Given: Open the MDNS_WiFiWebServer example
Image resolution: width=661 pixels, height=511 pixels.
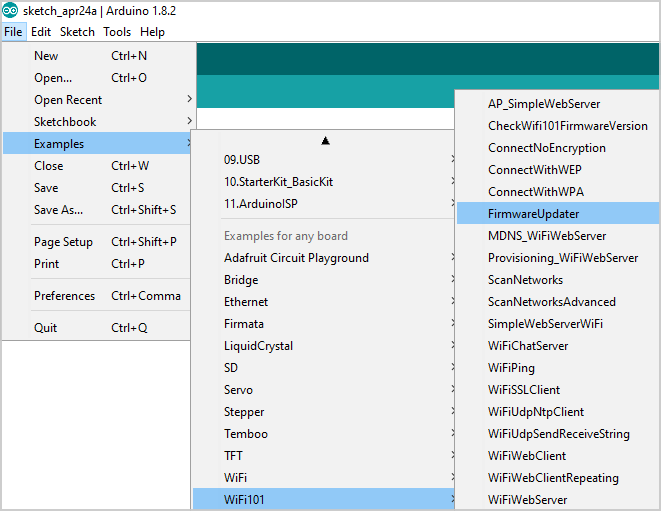Looking at the screenshot, I should tap(558, 236).
